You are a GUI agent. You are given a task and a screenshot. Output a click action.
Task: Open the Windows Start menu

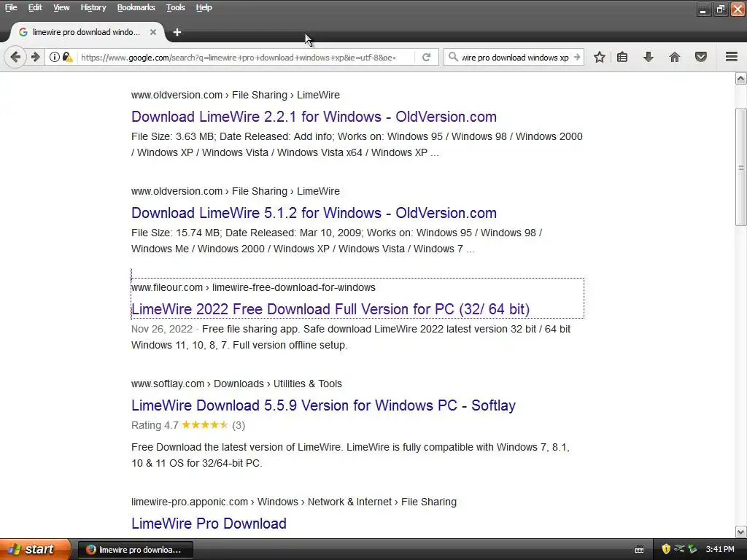click(x=35, y=549)
